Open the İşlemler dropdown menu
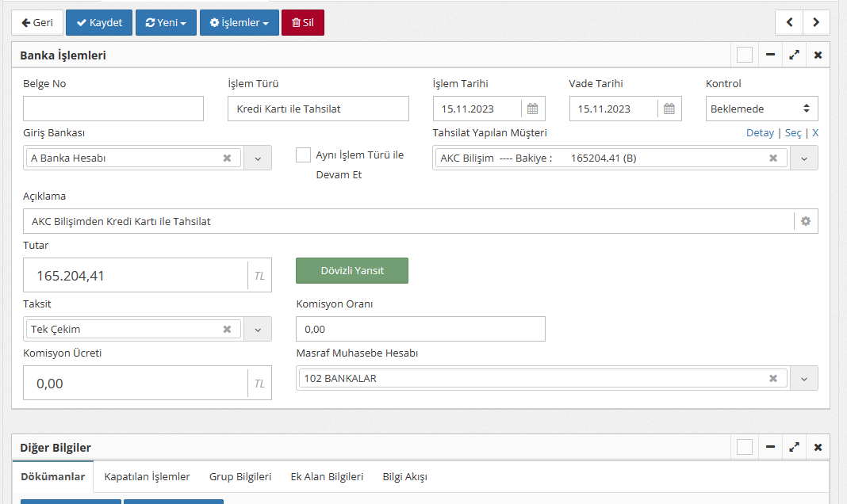Screen dimensions: 847x504 pos(239,23)
